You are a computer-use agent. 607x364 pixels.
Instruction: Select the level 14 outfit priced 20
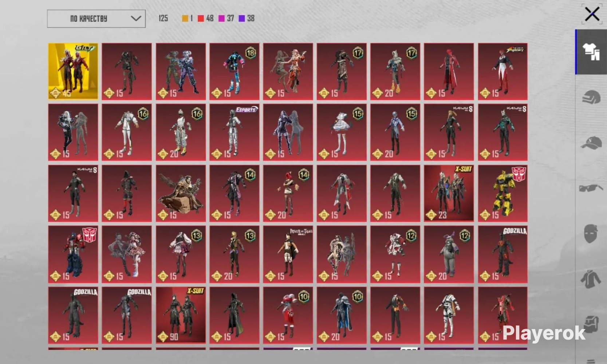288,193
